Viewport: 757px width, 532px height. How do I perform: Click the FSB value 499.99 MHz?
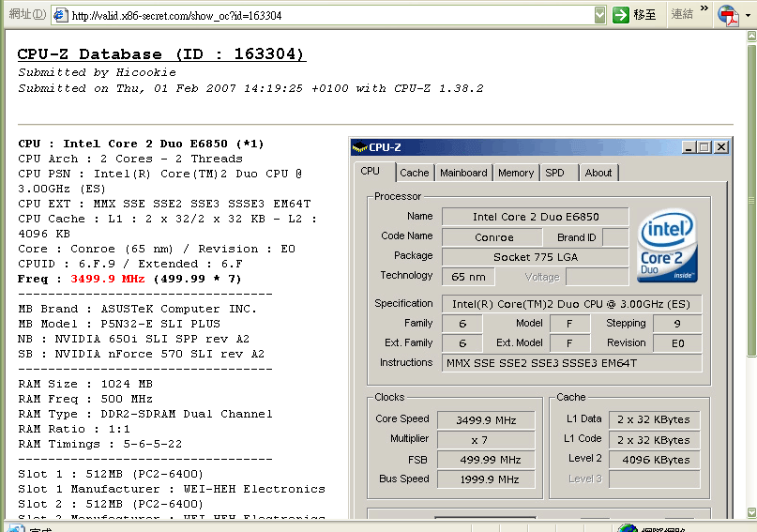click(x=486, y=460)
